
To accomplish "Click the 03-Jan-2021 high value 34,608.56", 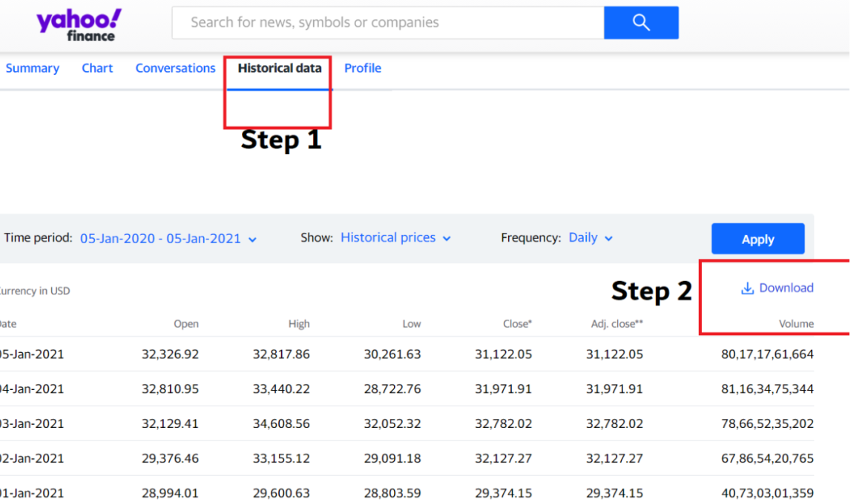I will click(x=281, y=424).
